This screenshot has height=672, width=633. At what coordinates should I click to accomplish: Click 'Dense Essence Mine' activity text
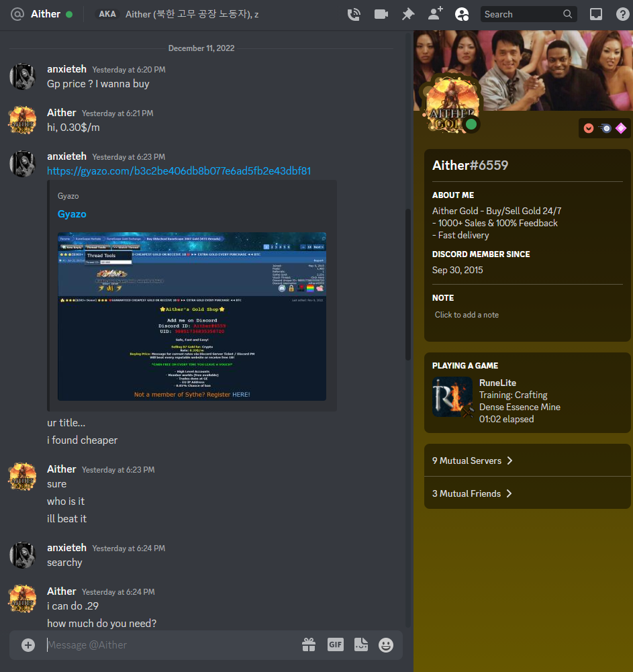pyautogui.click(x=520, y=407)
